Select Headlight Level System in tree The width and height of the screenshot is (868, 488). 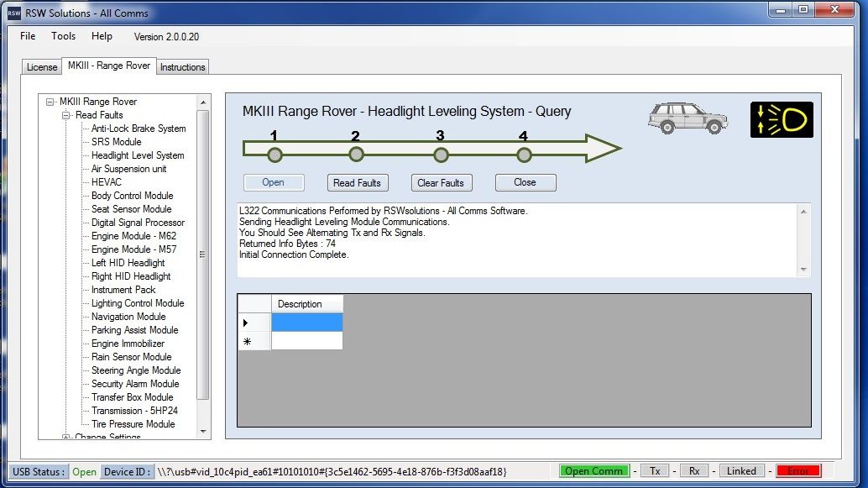click(138, 155)
